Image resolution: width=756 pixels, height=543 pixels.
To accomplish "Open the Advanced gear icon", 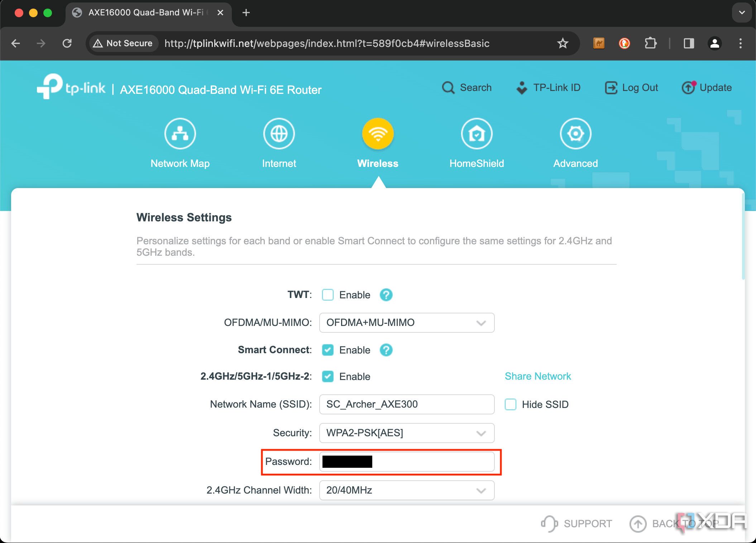I will pos(575,134).
